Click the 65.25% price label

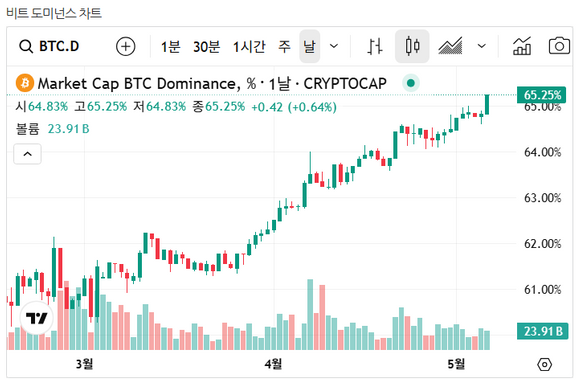pyautogui.click(x=542, y=95)
